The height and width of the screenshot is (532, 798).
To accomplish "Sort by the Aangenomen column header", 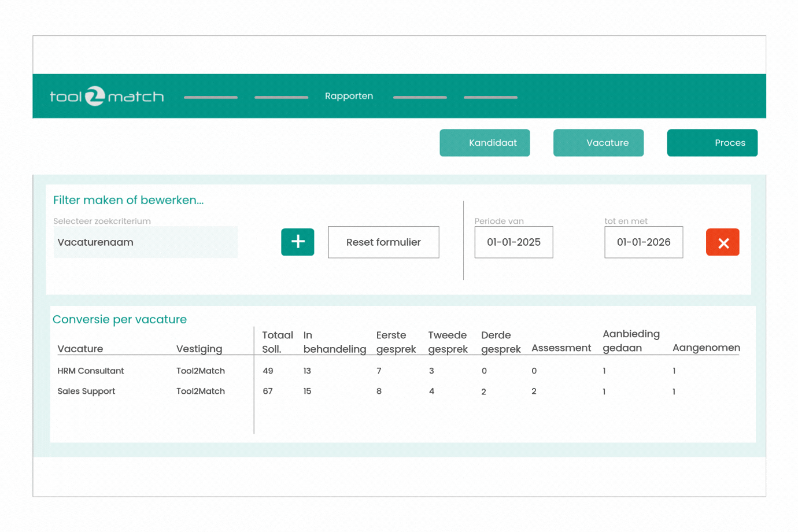I will 705,348.
